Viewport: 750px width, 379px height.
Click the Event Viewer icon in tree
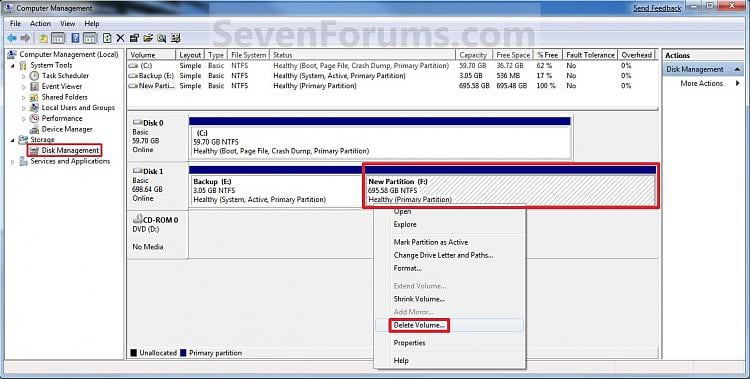point(34,86)
